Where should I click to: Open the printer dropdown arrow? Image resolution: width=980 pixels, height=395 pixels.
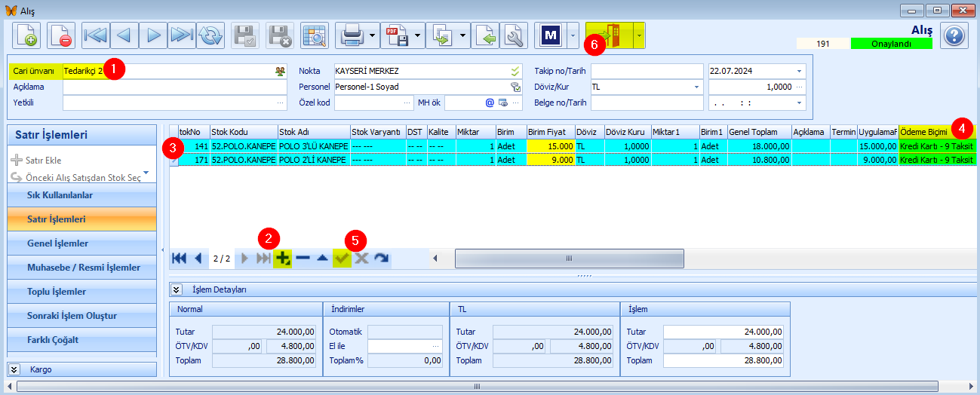[x=373, y=35]
